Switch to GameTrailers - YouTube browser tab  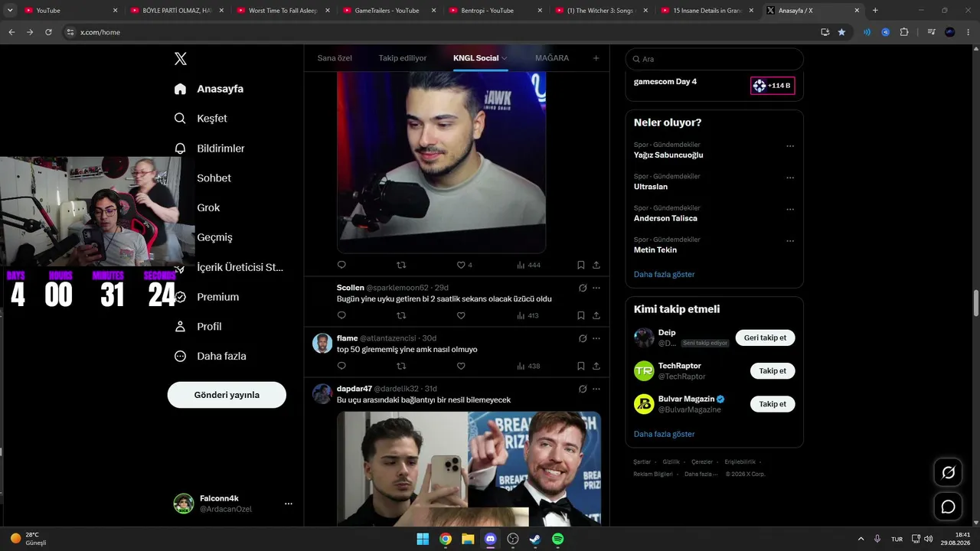[388, 10]
